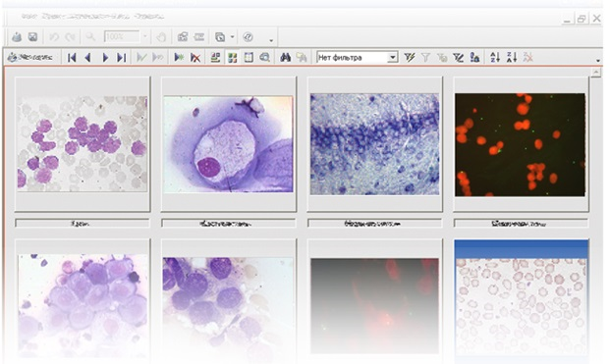This screenshot has height=364, width=610.
Task: Select the red fluorescent cells thumbnail
Action: coord(521,143)
